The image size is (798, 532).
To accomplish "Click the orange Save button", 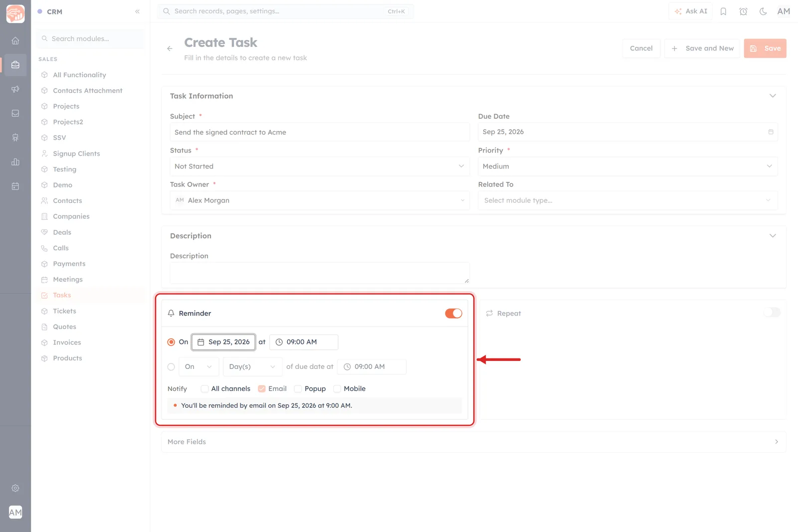I will click(x=765, y=48).
